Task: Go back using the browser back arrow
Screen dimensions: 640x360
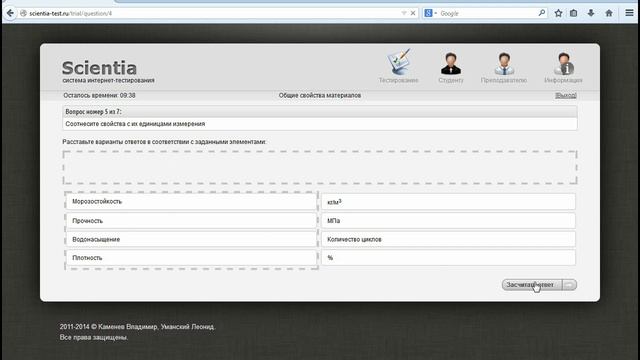Action: [x=10, y=13]
